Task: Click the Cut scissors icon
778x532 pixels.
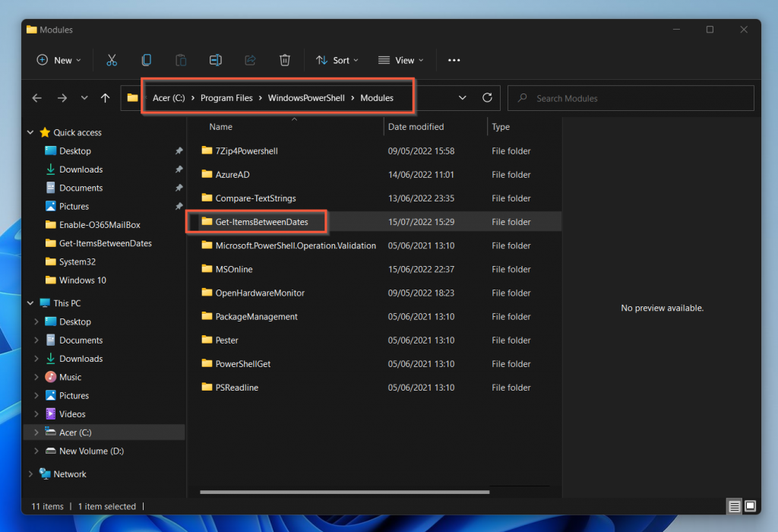Action: [112, 60]
